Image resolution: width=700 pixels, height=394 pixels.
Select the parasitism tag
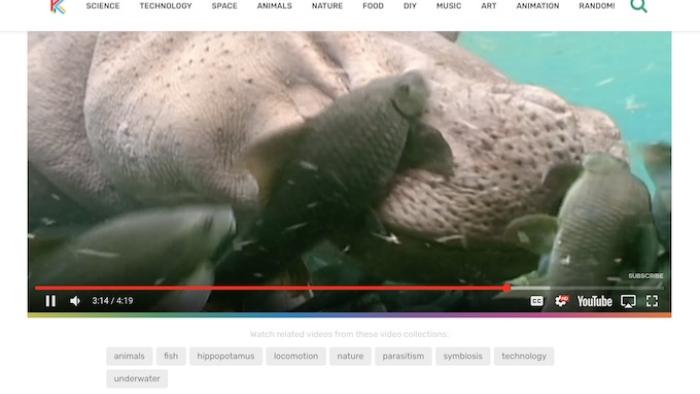tap(403, 356)
